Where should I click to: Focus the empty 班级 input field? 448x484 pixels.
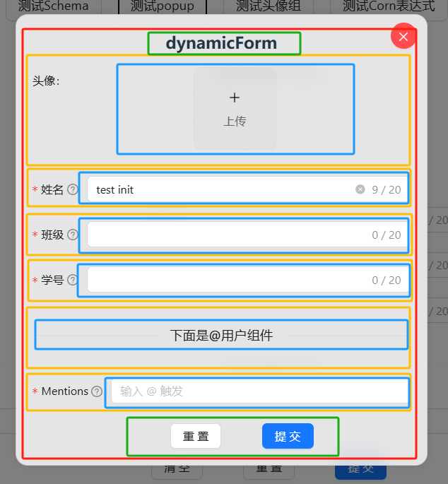coord(247,235)
